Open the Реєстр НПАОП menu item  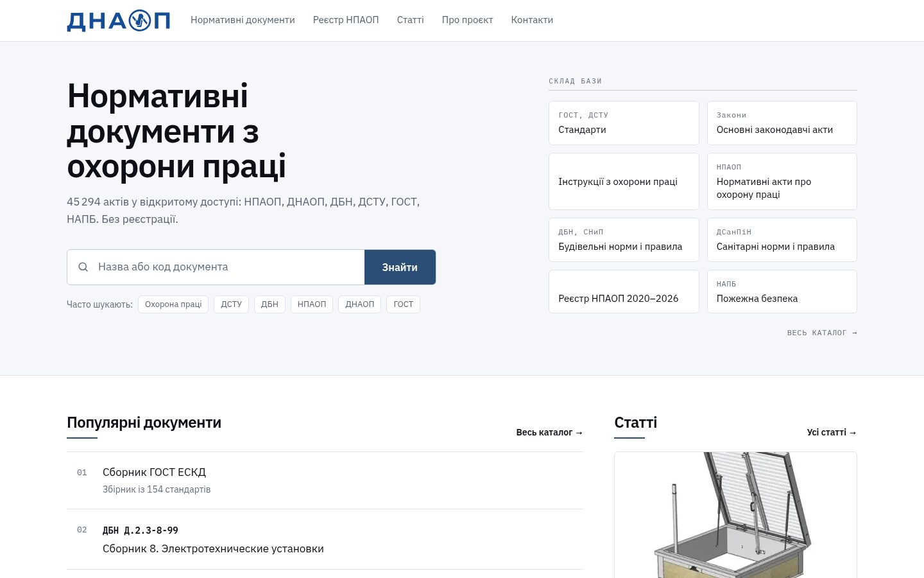pyautogui.click(x=346, y=20)
